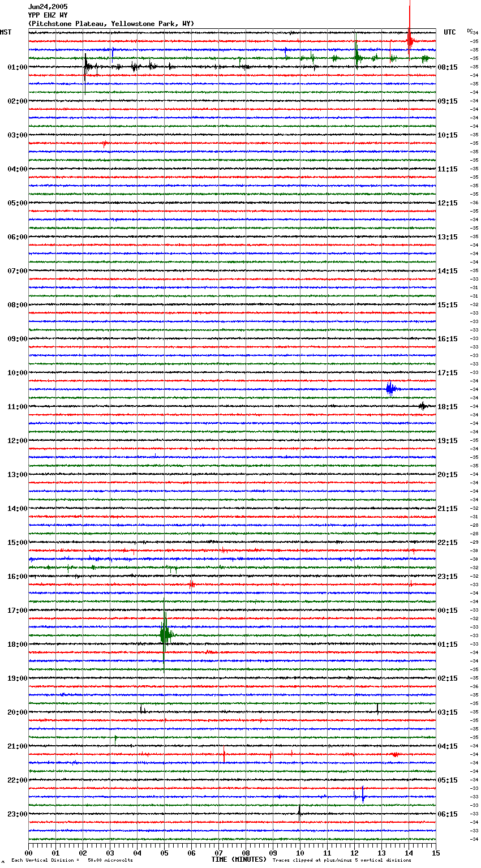Click the Each Vertical Division 50.00 microvolts note
Image resolution: width=481 pixels, height=868 pixels.
coord(72,860)
